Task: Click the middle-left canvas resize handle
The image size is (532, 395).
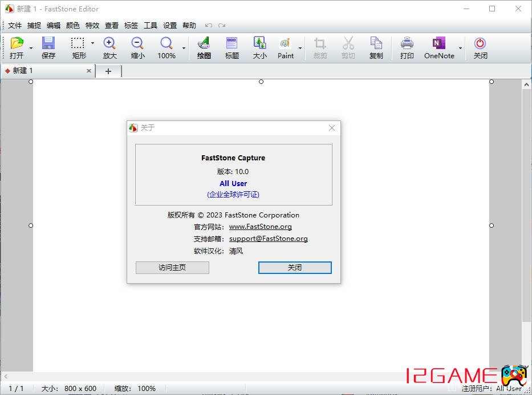Action: (x=31, y=225)
